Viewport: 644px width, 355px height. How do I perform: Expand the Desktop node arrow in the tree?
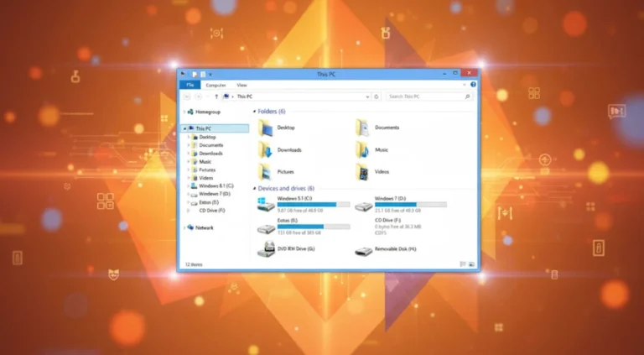coord(189,137)
